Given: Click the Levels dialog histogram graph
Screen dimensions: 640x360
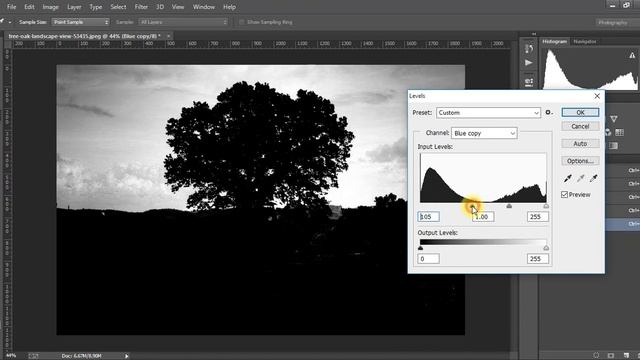Looking at the screenshot, I should point(483,178).
